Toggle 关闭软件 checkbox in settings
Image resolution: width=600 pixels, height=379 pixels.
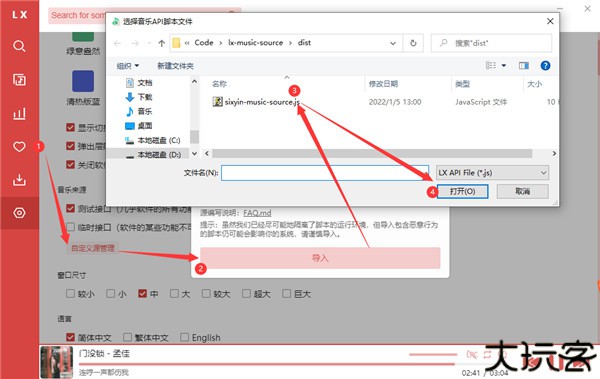(x=70, y=165)
